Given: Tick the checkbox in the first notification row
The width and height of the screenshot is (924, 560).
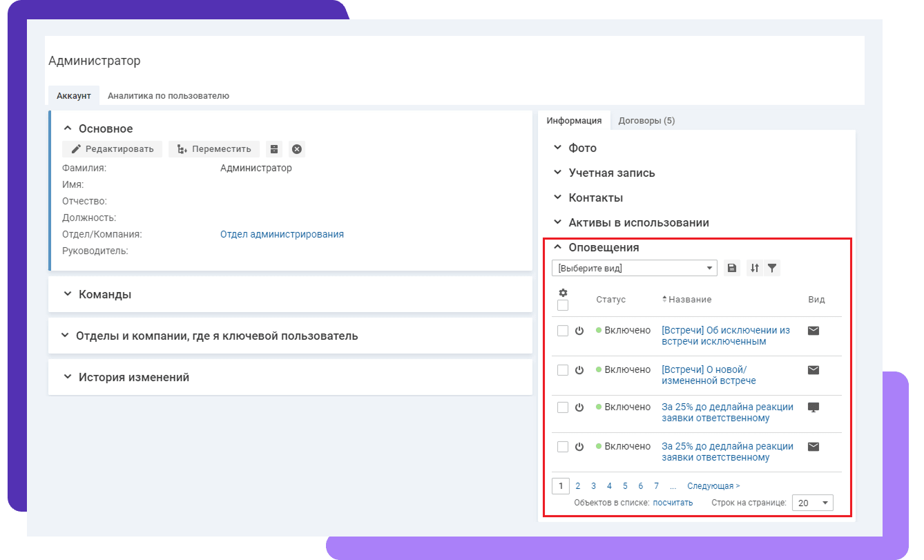Looking at the screenshot, I should point(563,331).
